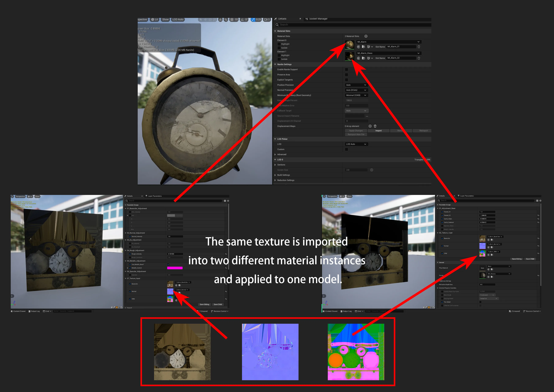554x392 pixels.
Task: Open Output Log in right glass window
Action: pyautogui.click(x=346, y=311)
